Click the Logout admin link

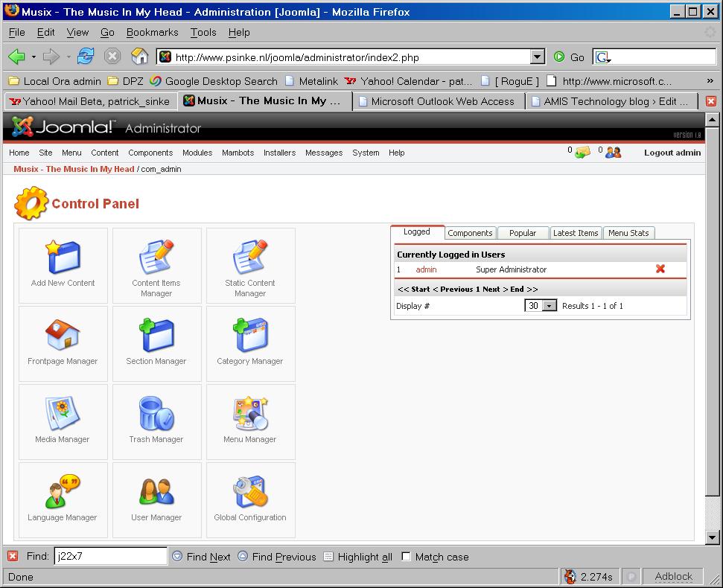point(672,153)
